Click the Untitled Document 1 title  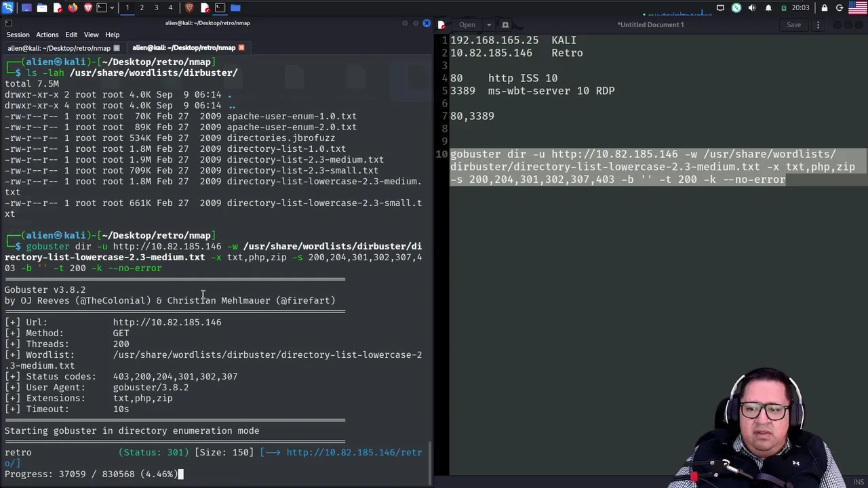(x=650, y=25)
